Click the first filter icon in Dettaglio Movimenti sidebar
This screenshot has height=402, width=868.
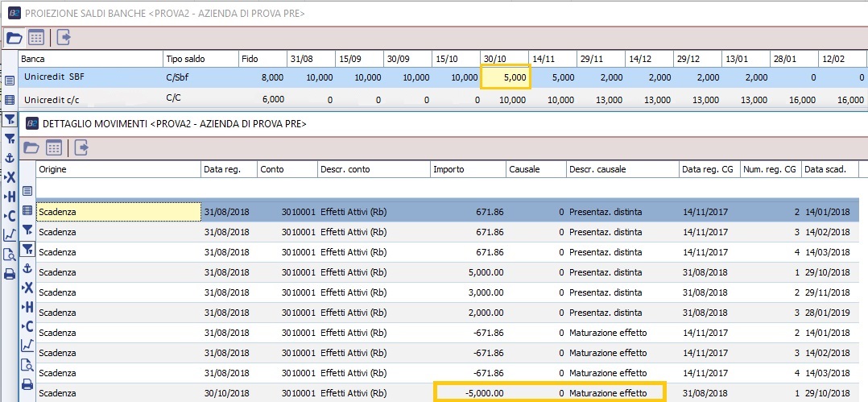pos(27,230)
